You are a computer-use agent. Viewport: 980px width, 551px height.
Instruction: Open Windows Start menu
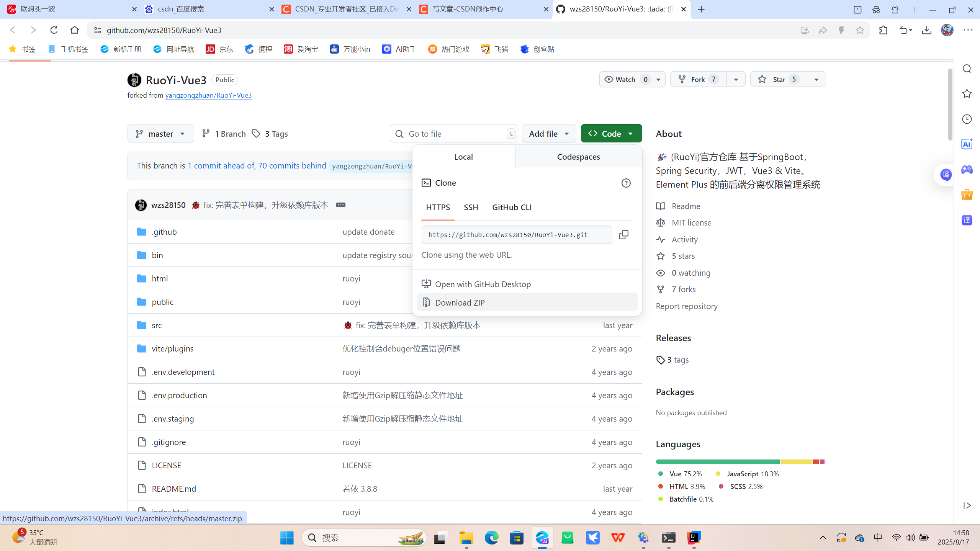click(x=287, y=538)
